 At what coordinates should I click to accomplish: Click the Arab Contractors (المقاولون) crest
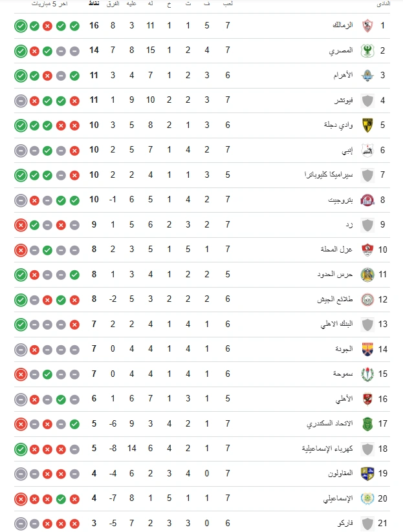click(367, 474)
